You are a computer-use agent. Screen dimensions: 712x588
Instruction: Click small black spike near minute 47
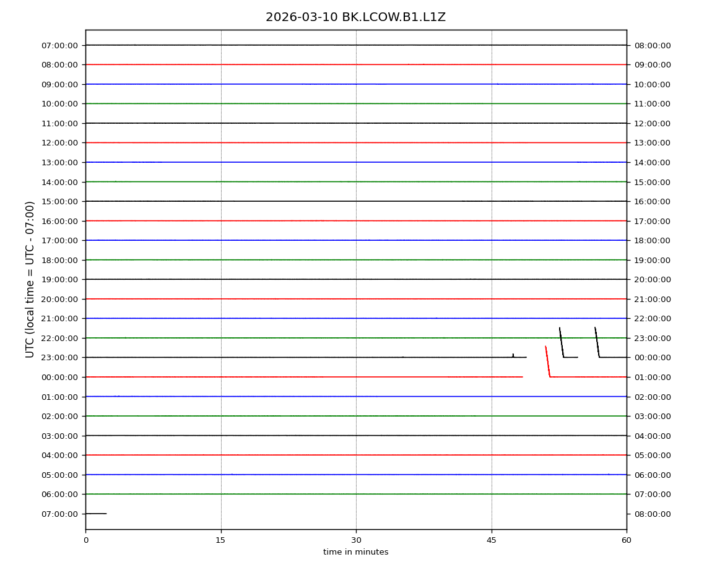[x=513, y=355]
